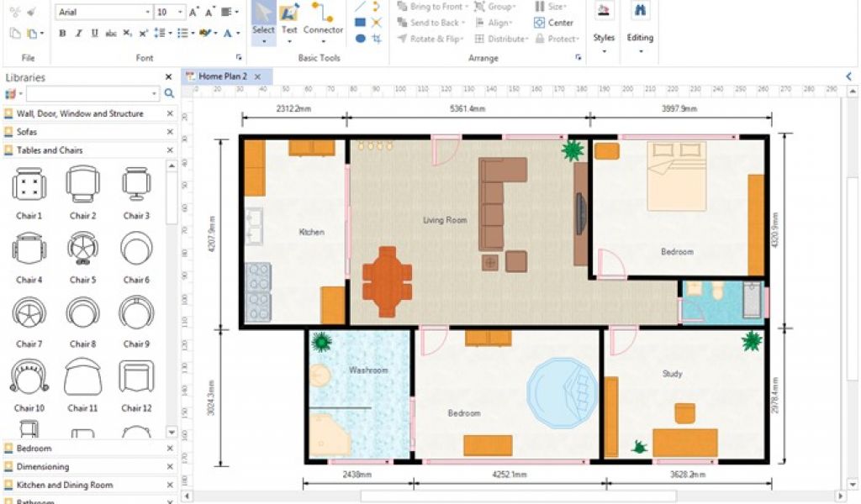861x504 pixels.
Task: Pick the Chair 5 shape
Action: click(82, 249)
